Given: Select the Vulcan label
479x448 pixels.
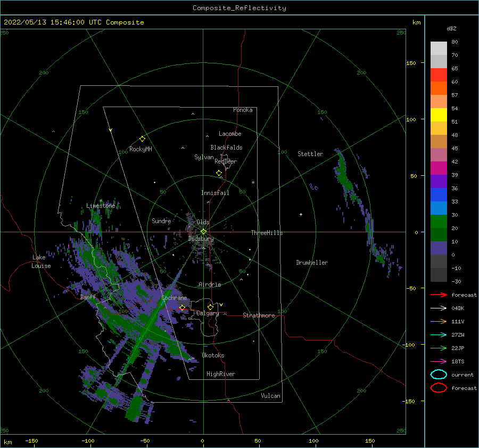Looking at the screenshot, I should pyautogui.click(x=271, y=396).
